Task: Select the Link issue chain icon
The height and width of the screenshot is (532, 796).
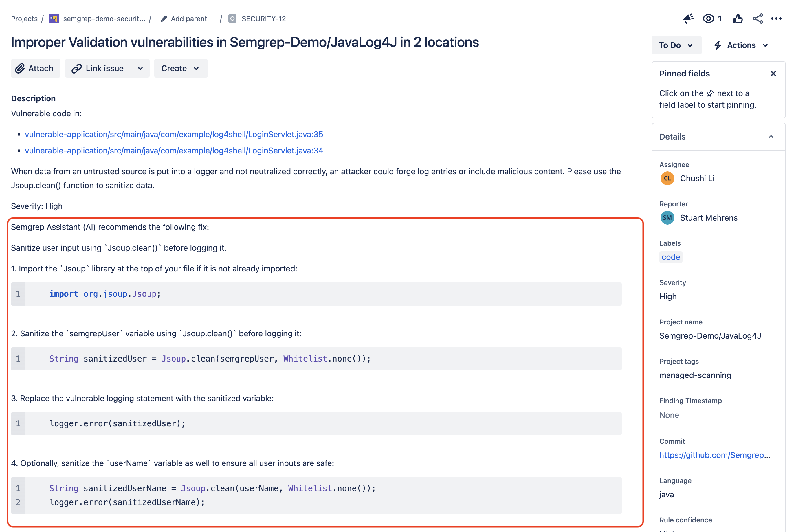Action: click(77, 68)
